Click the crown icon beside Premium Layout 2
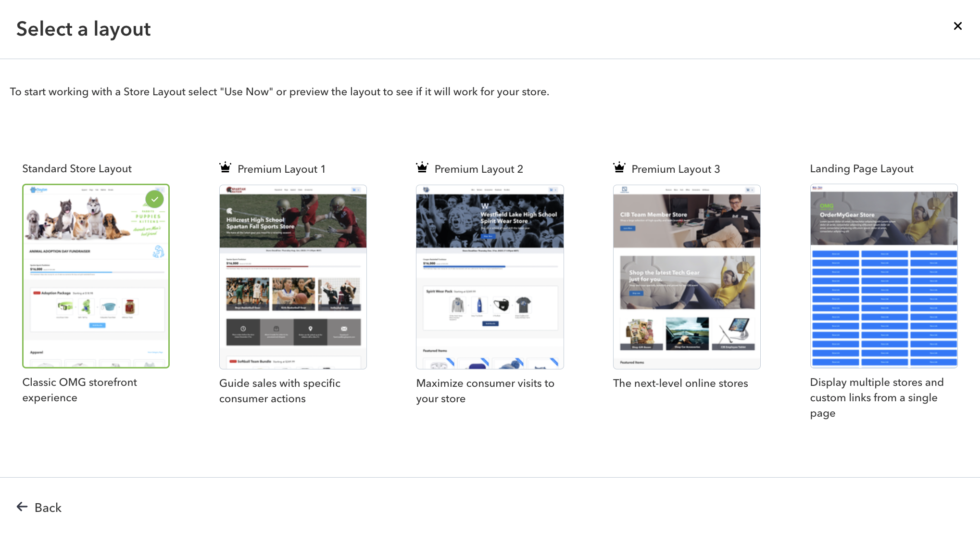The width and height of the screenshot is (980, 535). click(x=422, y=167)
